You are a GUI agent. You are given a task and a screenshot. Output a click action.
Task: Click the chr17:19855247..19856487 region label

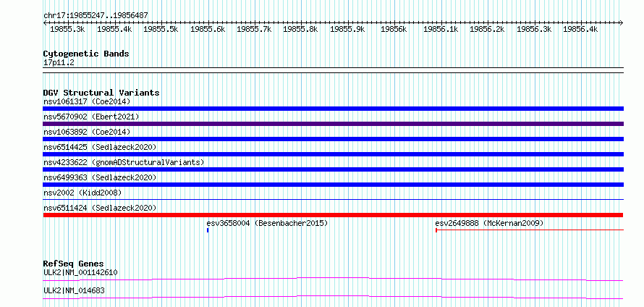click(96, 15)
